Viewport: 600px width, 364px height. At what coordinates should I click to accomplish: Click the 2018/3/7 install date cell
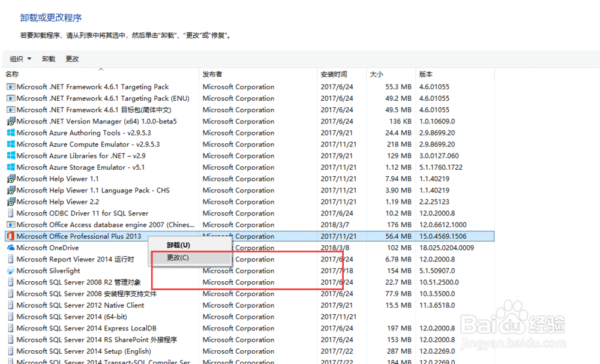335,225
